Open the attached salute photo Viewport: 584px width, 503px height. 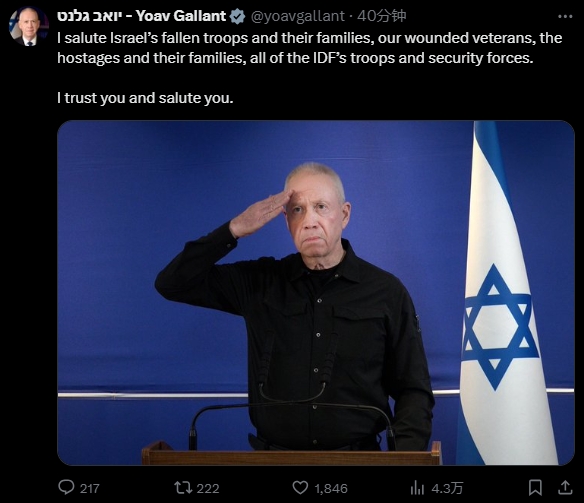315,293
